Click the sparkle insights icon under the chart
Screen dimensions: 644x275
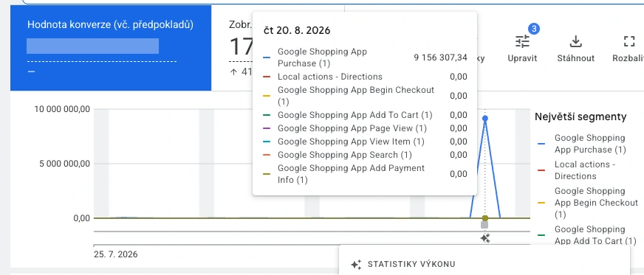tap(485, 238)
